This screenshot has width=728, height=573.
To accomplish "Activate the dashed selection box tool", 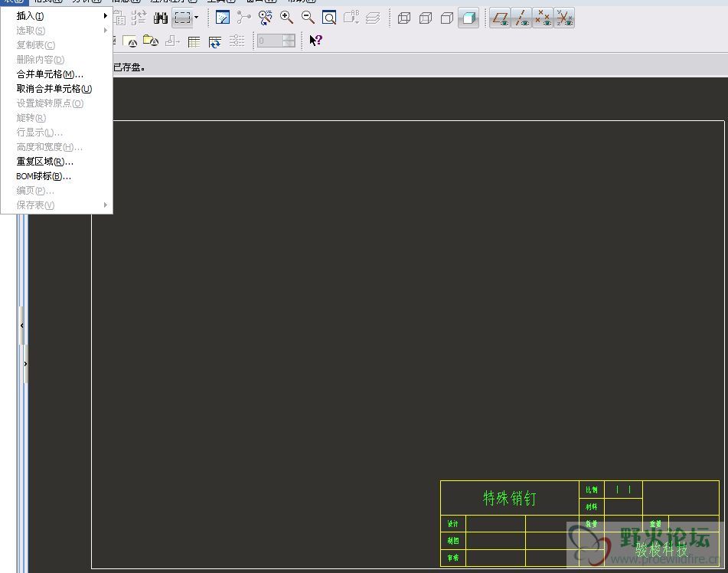I will point(182,18).
